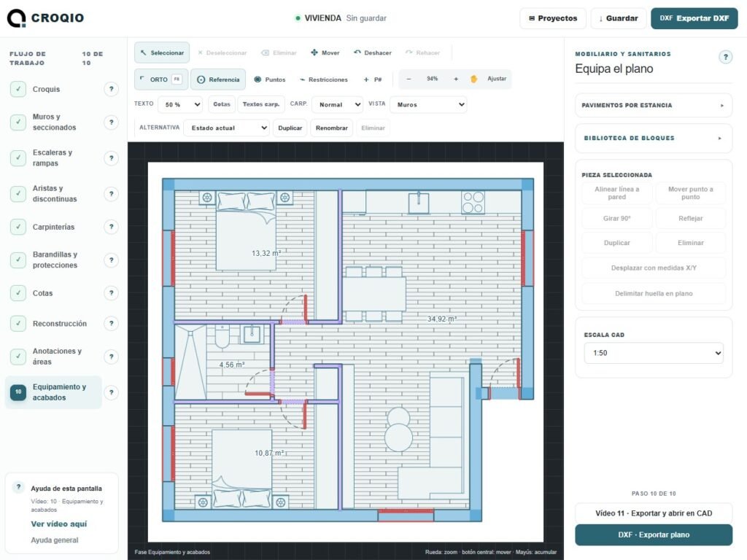Click Girar 90° in Pieza seleccionada
The image size is (747, 560).
pos(617,219)
